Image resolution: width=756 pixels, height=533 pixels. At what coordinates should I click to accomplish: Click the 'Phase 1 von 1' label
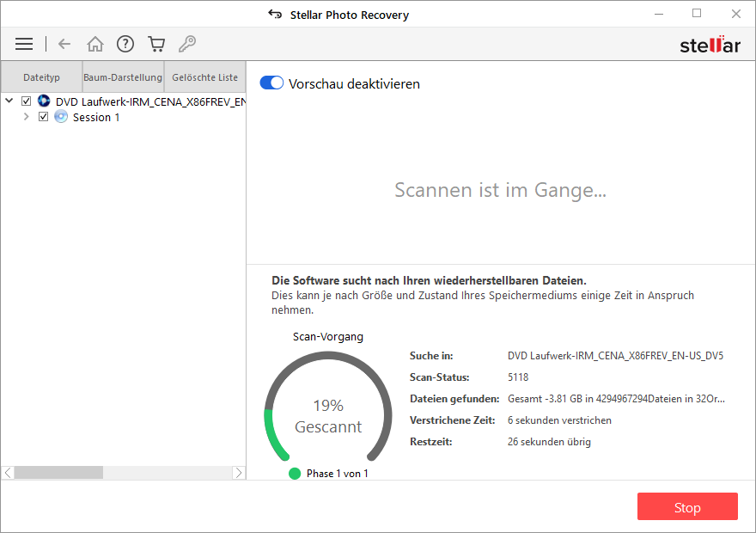(338, 474)
